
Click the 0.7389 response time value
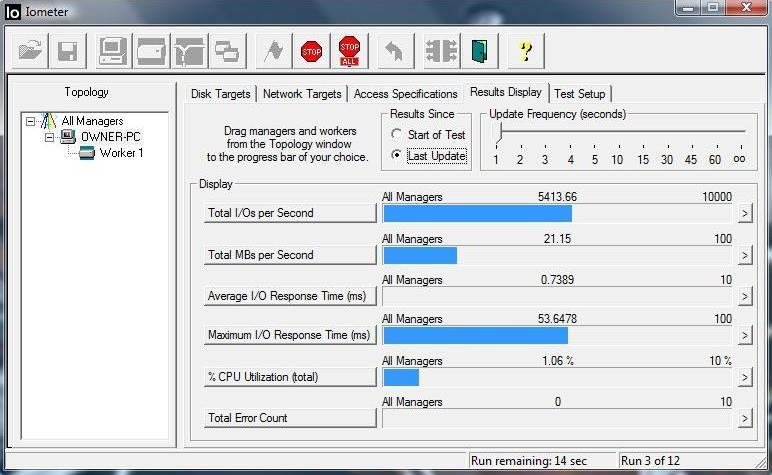coord(557,280)
